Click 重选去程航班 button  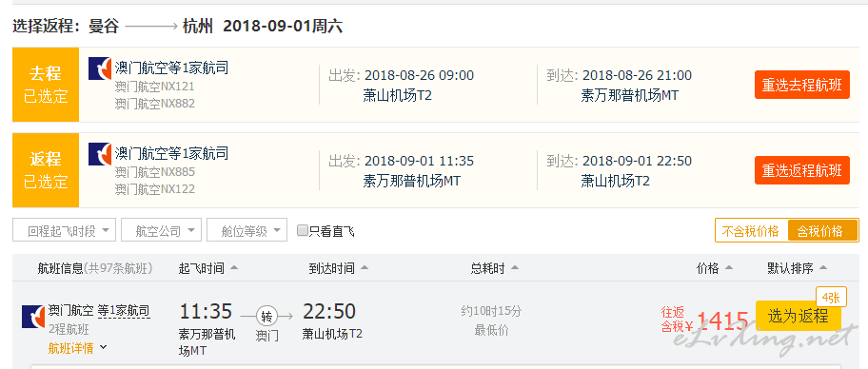802,85
